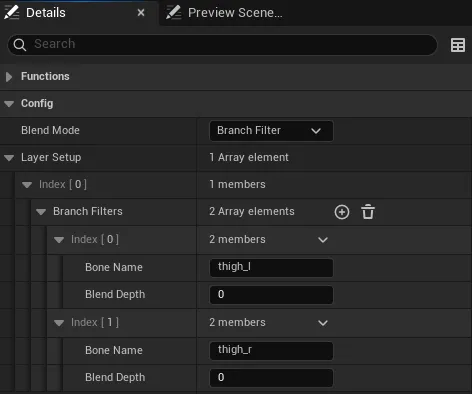Edit the thigh_r Bone Name field
Viewport: 472px width, 394px height.
click(271, 350)
